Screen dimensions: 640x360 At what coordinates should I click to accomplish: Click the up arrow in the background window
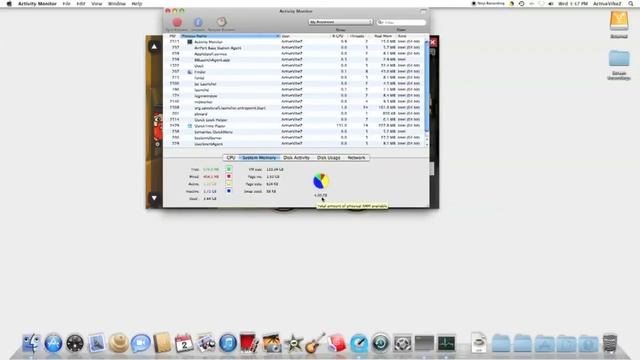pos(154,47)
